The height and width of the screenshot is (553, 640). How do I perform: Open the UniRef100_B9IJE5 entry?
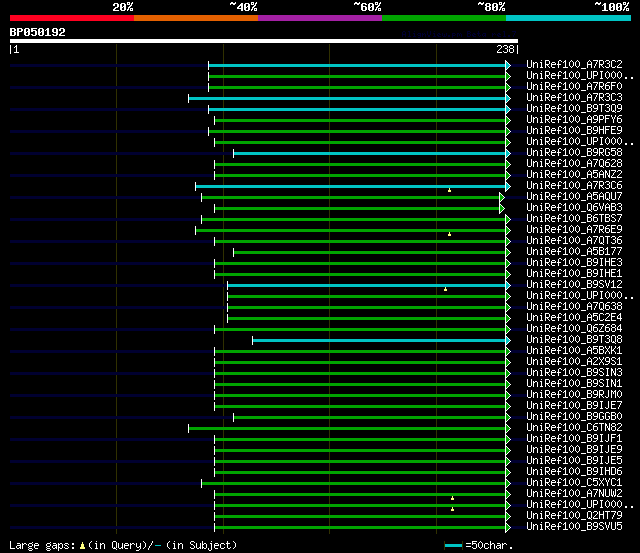574,461
